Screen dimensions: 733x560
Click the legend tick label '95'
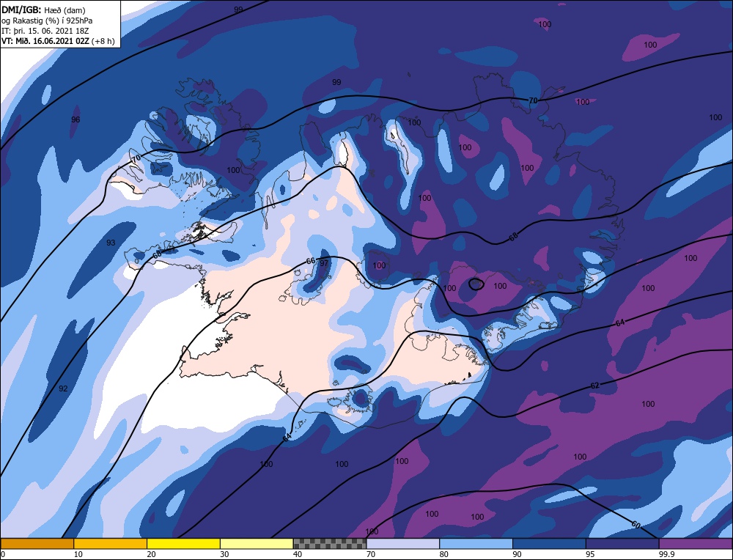590,554
